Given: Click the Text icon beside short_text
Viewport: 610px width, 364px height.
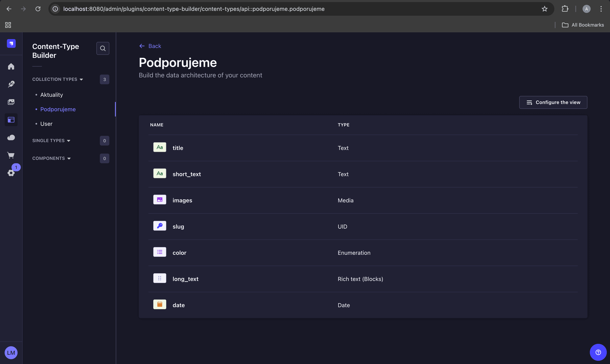Looking at the screenshot, I should [x=160, y=173].
